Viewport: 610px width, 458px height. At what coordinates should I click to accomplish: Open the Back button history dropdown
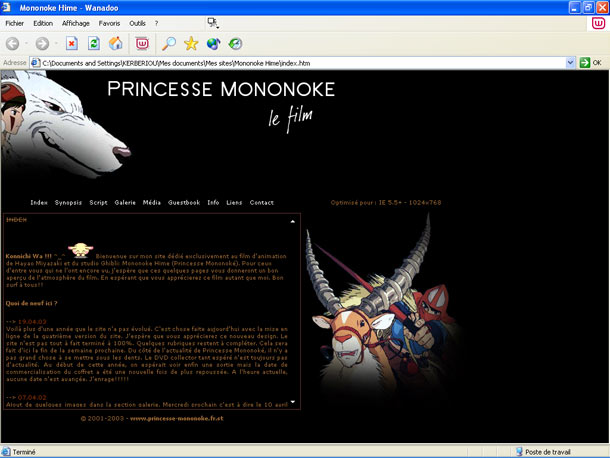(26, 44)
